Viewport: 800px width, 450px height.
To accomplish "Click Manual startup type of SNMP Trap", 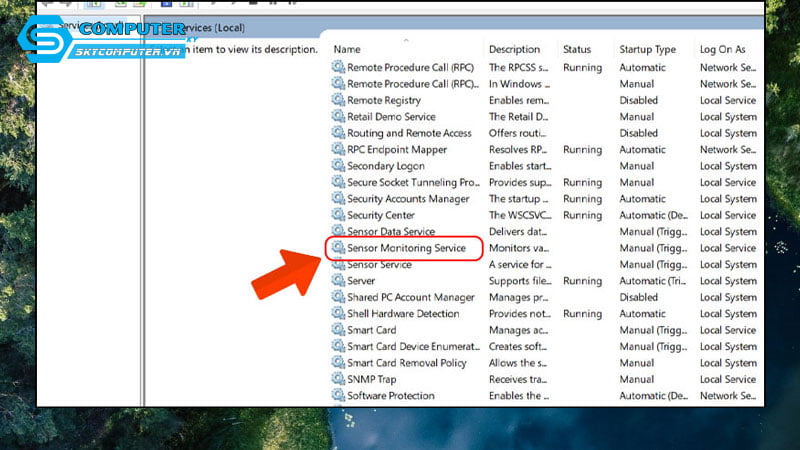I will (636, 379).
